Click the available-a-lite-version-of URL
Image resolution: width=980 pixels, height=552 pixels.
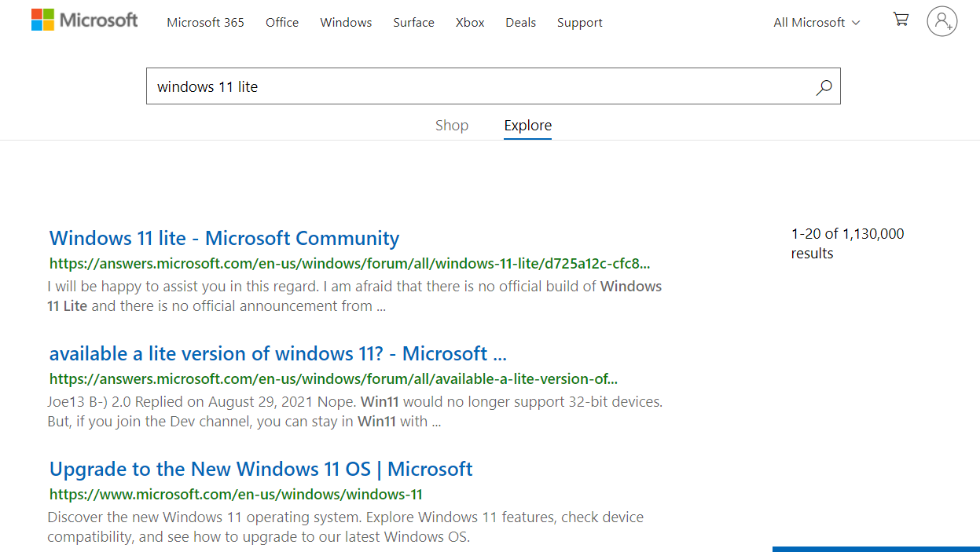[333, 378]
